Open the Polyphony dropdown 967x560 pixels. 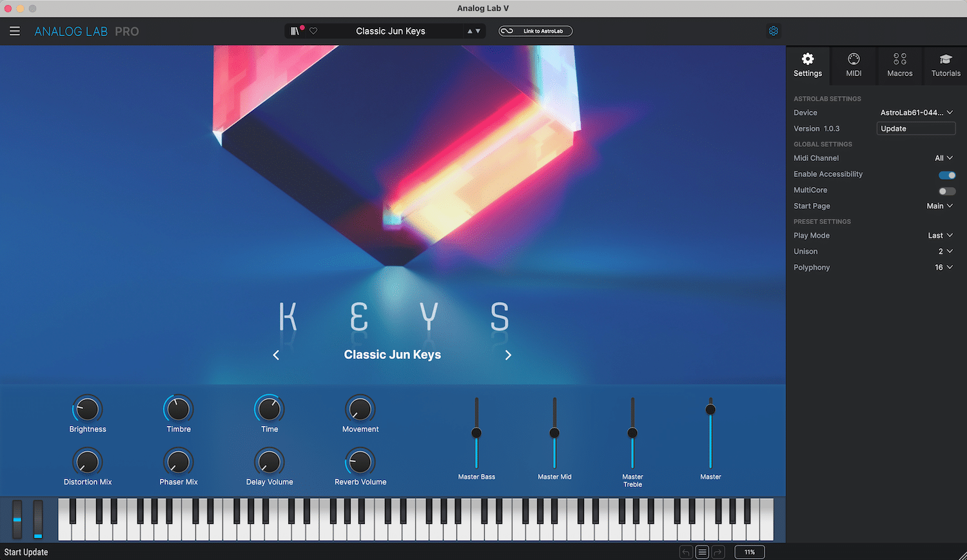944,267
